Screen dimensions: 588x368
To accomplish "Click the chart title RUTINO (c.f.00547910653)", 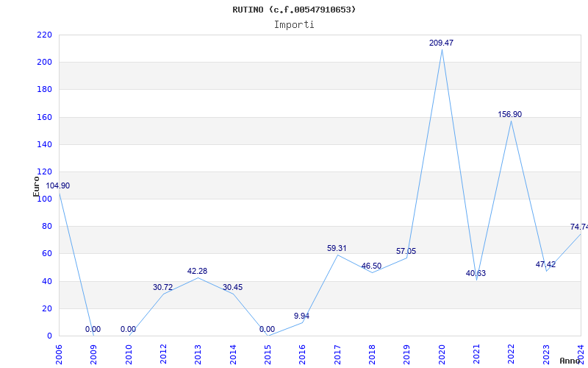I will (x=294, y=10).
